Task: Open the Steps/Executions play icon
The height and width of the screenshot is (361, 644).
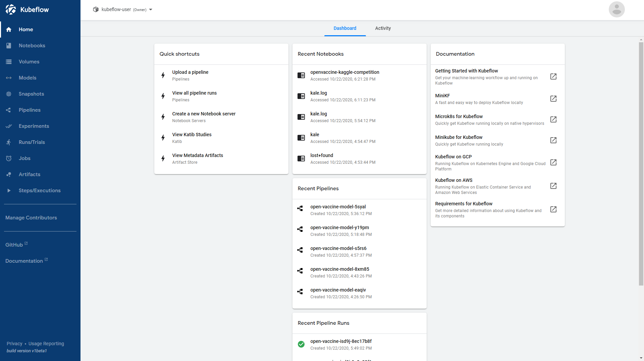Action: (x=9, y=191)
